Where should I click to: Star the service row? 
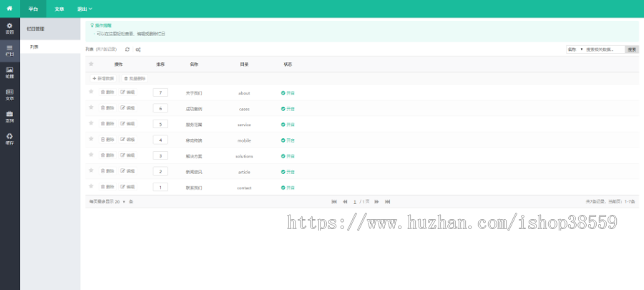click(91, 123)
